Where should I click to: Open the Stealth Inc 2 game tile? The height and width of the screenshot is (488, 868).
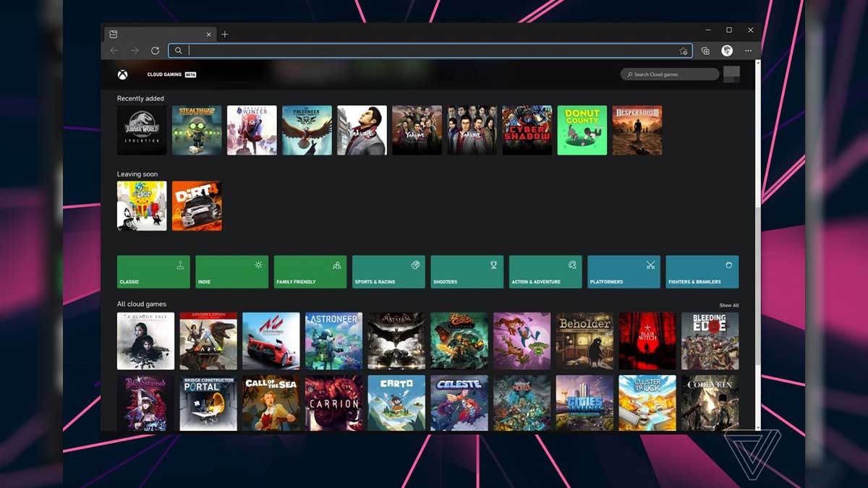coord(197,130)
